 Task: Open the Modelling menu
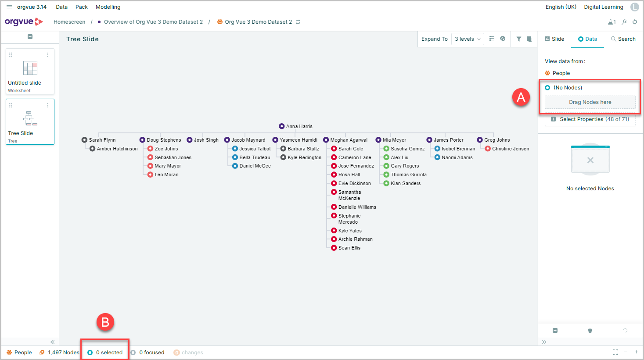tap(108, 7)
